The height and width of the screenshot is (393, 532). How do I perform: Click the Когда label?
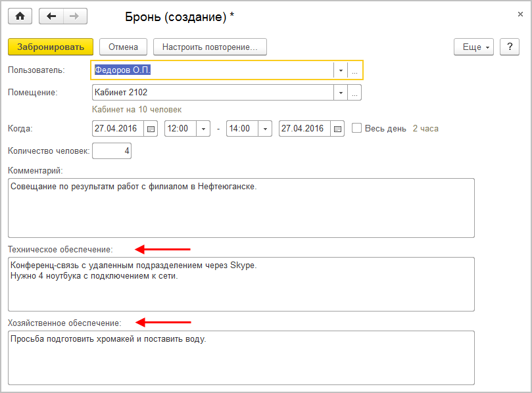[20, 129]
